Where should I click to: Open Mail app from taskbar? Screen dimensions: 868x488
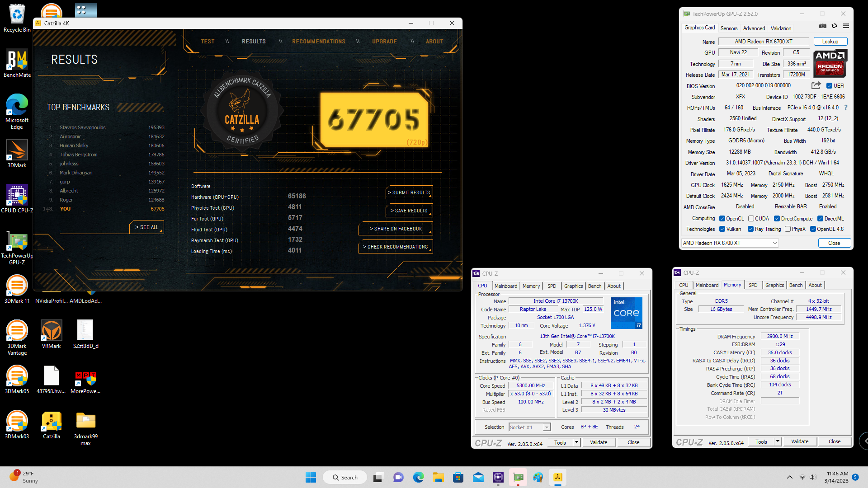478,477
